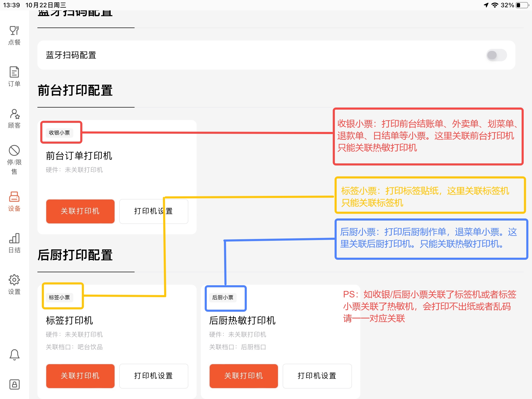Tap the notification bell icon

tap(14, 355)
